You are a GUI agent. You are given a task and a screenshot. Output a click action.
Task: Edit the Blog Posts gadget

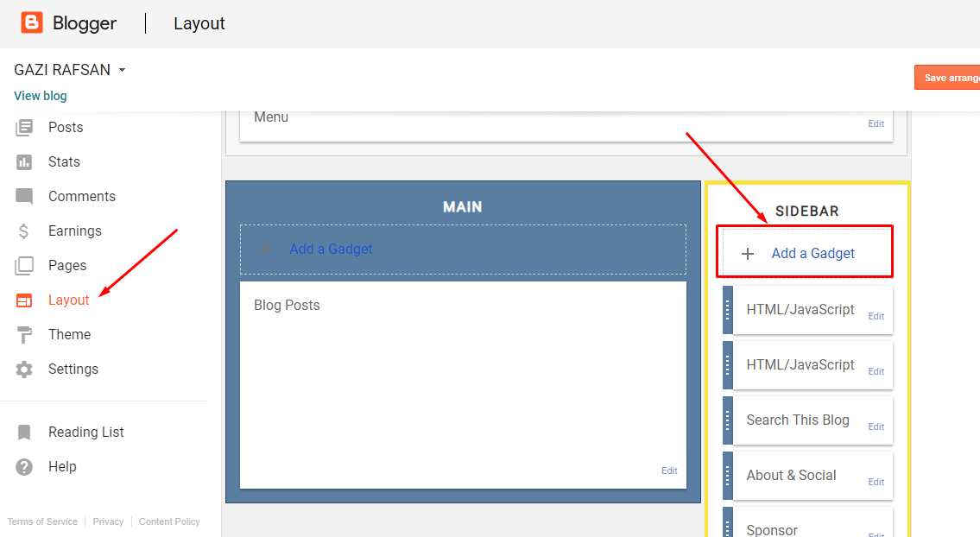[x=669, y=471]
